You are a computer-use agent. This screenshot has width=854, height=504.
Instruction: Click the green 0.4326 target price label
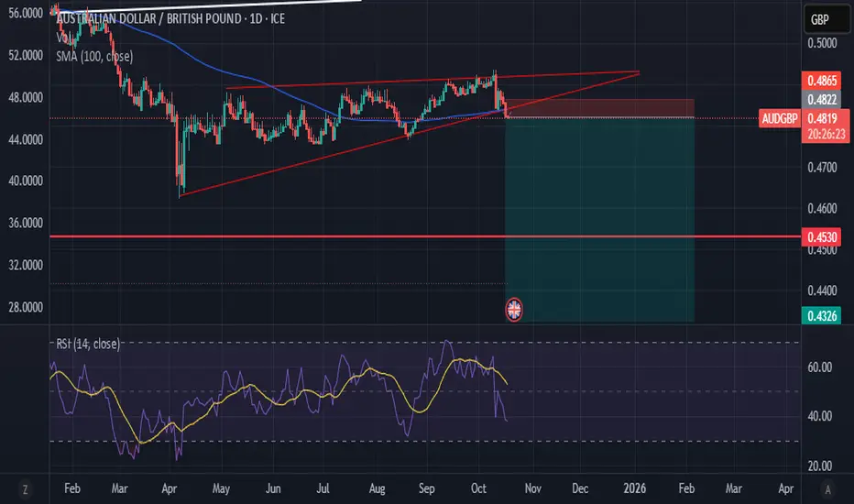[x=821, y=315]
